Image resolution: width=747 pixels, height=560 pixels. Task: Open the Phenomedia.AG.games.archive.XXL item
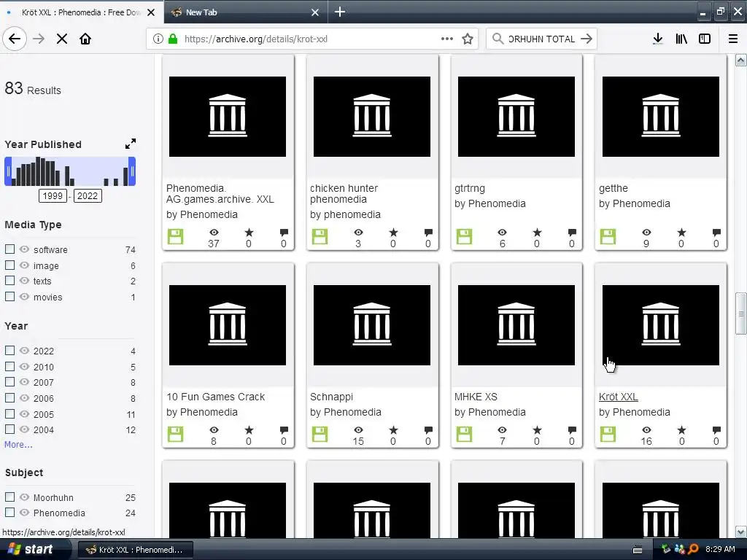click(220, 194)
